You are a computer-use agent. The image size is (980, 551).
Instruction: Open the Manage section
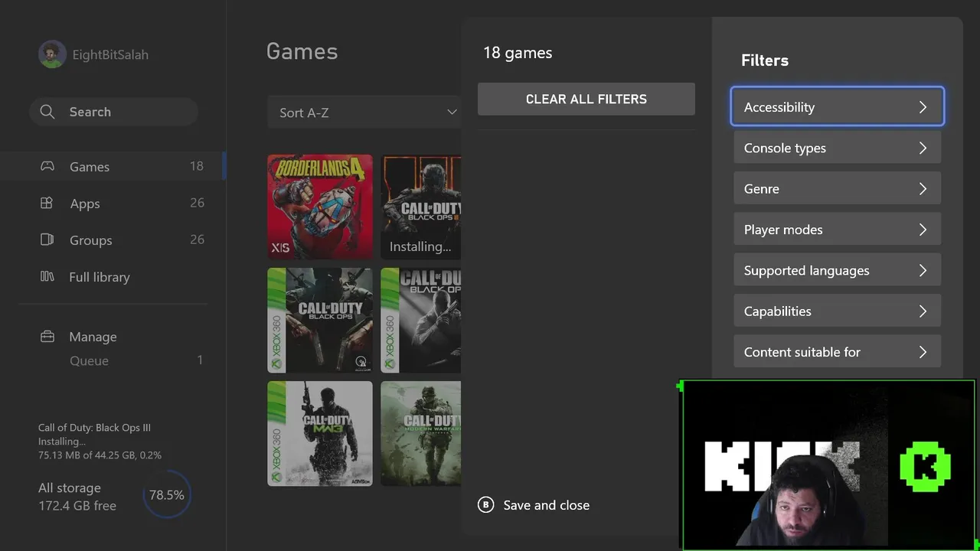[x=93, y=337]
